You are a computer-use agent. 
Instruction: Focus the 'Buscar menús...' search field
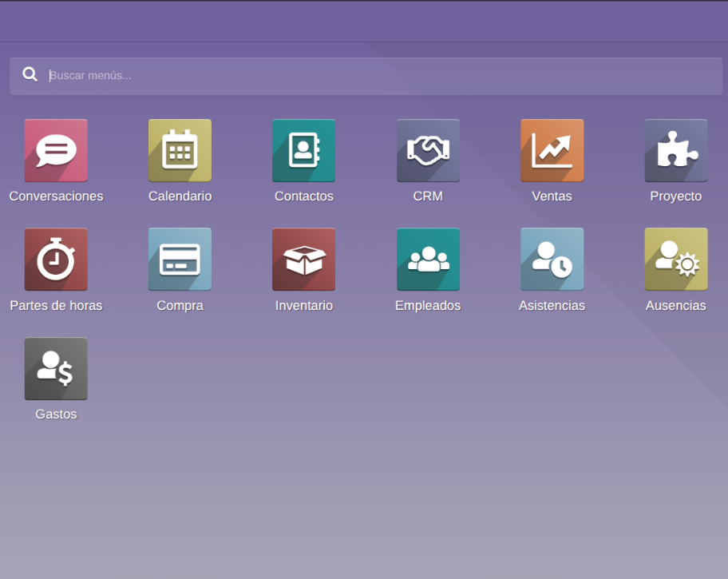point(375,76)
